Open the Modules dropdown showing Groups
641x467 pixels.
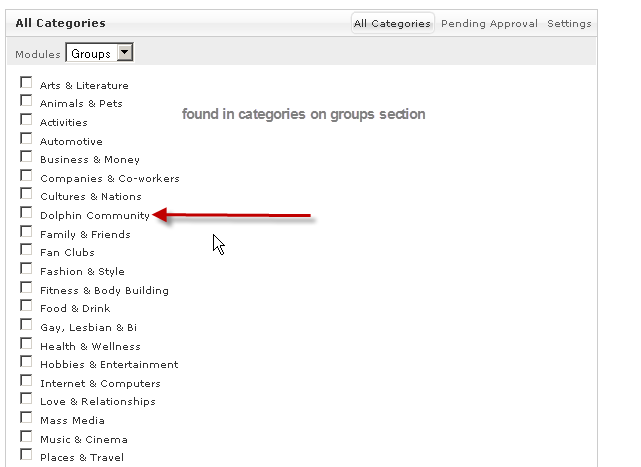coord(99,53)
